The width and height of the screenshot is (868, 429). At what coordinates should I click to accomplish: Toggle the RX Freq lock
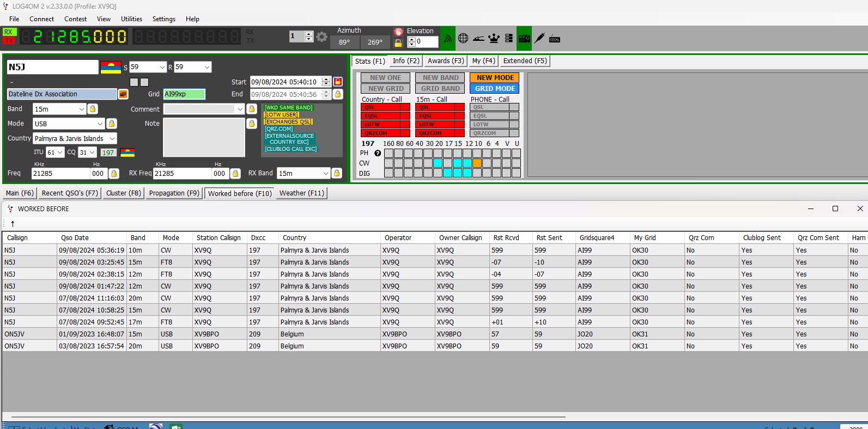click(235, 173)
